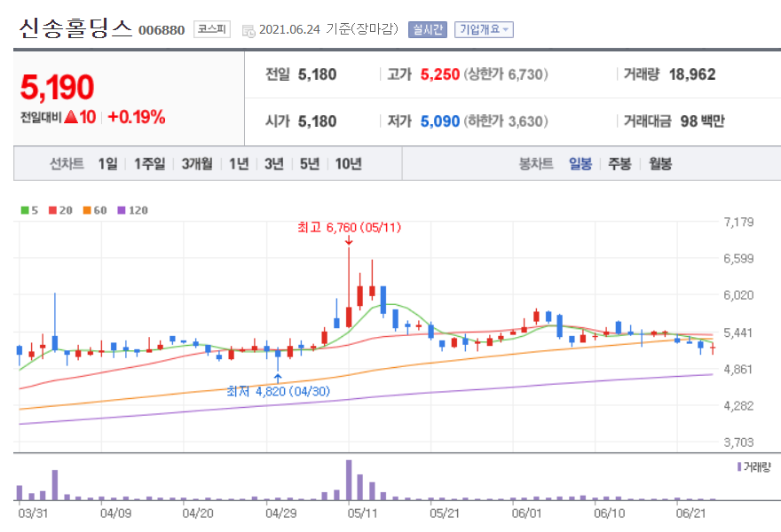Screen dimensions: 781x532
Task: Click the 최저 4,820 (04/30) low marker
Action: pyautogui.click(x=278, y=391)
